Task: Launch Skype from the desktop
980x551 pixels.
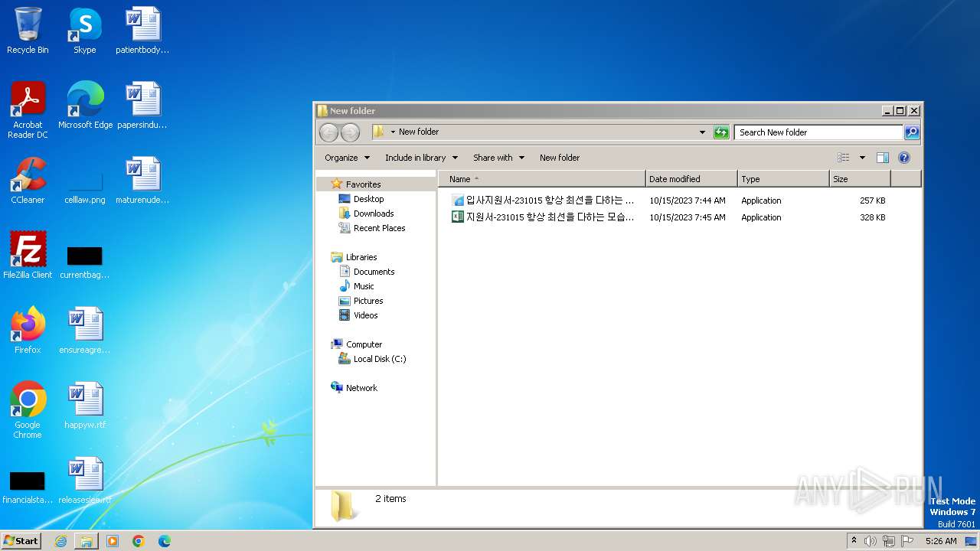Action: 84,31
